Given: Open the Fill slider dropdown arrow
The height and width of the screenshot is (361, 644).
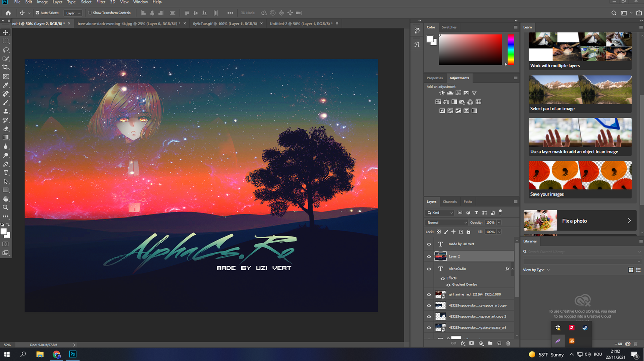Looking at the screenshot, I should click(x=499, y=232).
